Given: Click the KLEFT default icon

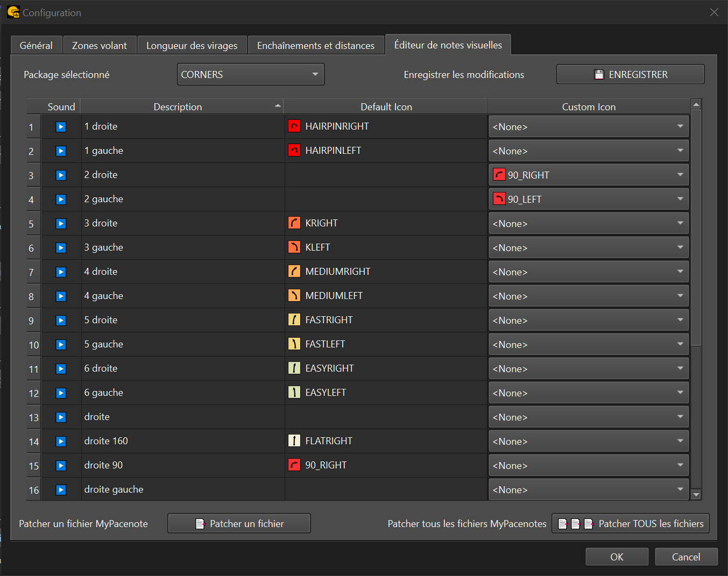Looking at the screenshot, I should (x=294, y=247).
